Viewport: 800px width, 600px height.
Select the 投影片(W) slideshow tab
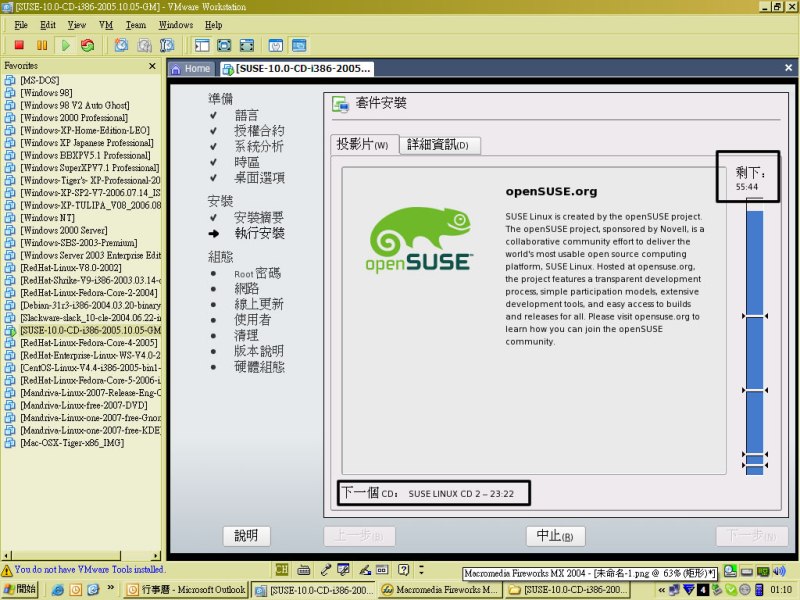point(364,145)
